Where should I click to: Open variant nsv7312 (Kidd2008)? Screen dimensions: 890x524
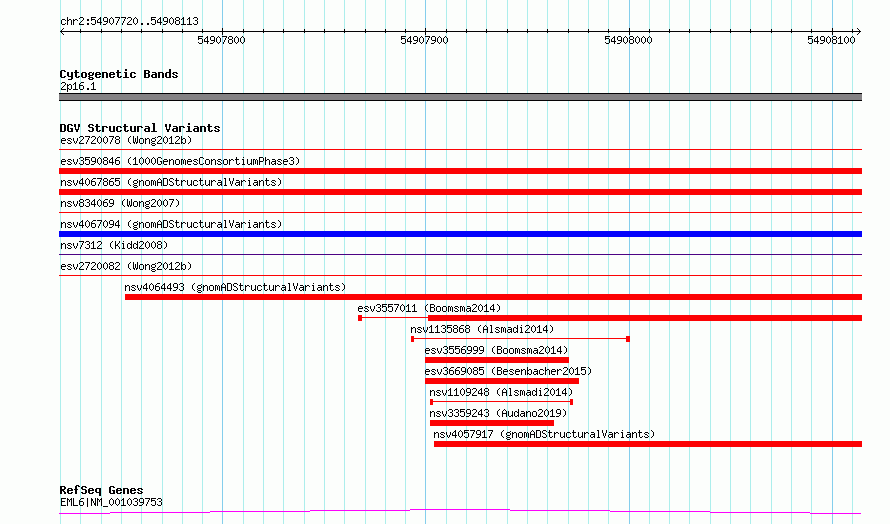click(114, 245)
